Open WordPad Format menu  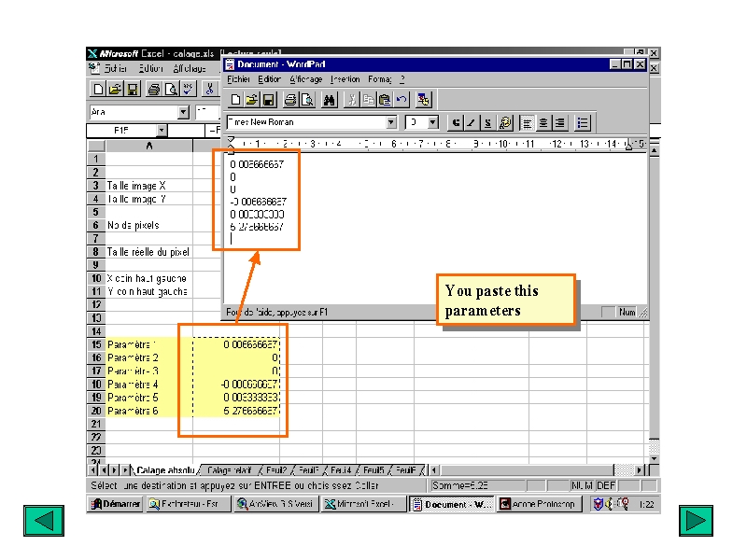380,79
